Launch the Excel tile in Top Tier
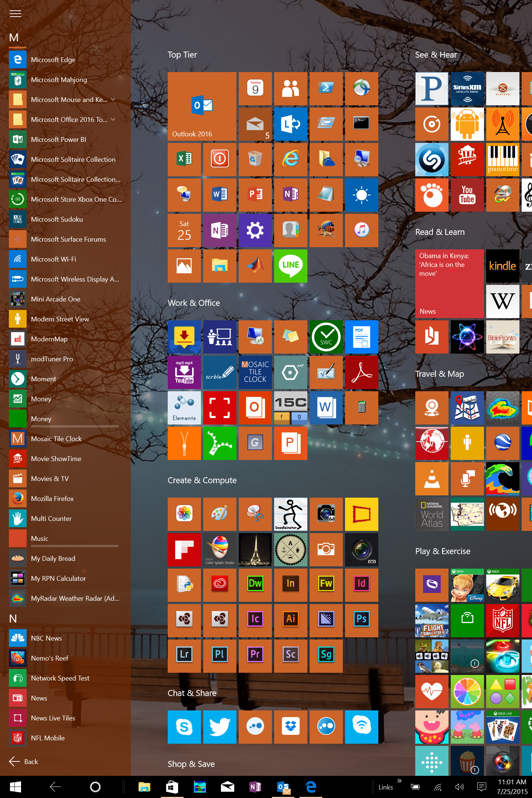Viewport: 532px width, 798px height. click(184, 160)
